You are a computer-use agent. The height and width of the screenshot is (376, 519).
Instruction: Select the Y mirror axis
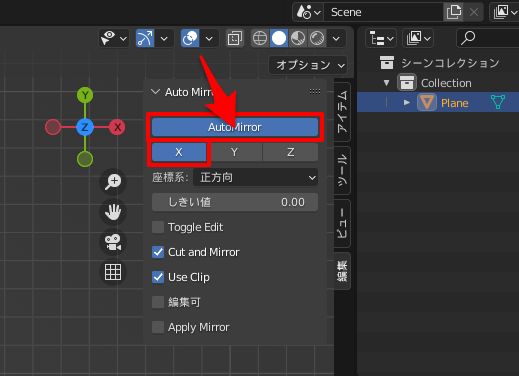pos(234,152)
